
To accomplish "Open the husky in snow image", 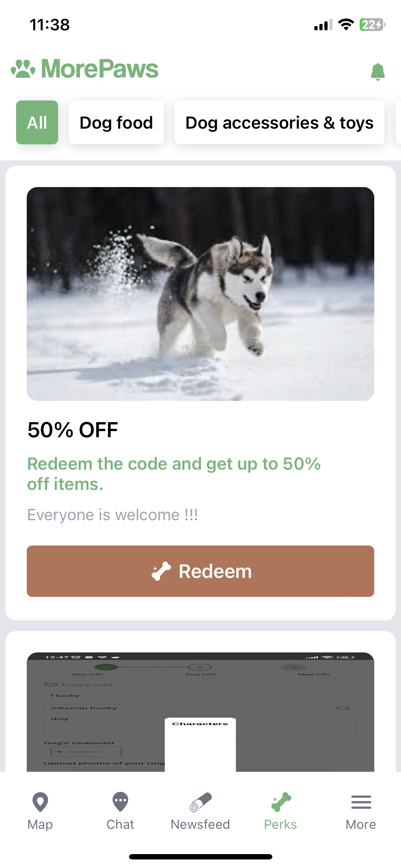I will click(200, 294).
